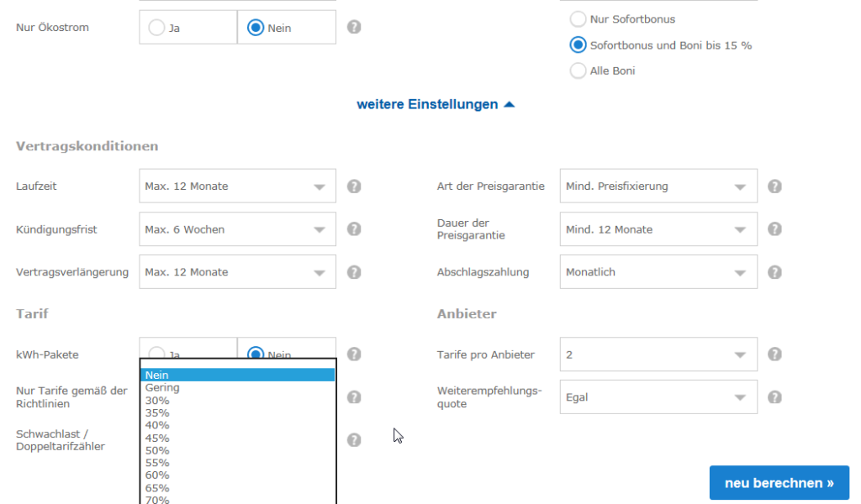Choose the 'Nur Sofortbonus' radio option

[x=578, y=19]
